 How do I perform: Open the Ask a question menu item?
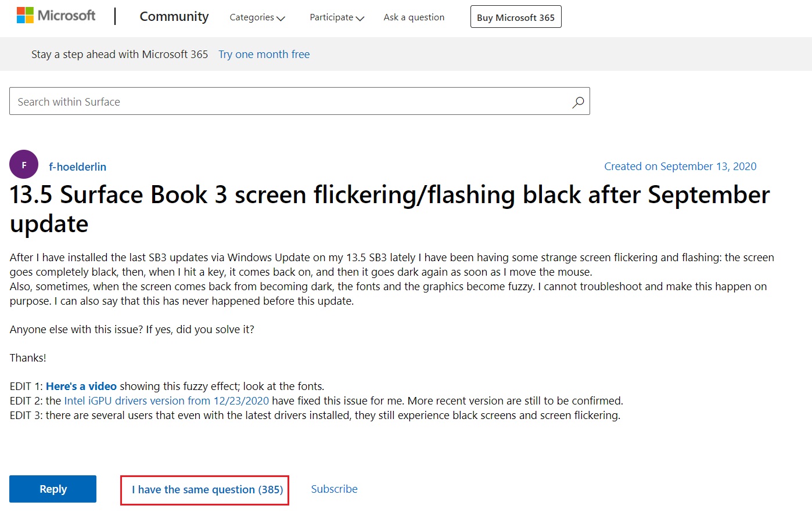[x=414, y=17]
